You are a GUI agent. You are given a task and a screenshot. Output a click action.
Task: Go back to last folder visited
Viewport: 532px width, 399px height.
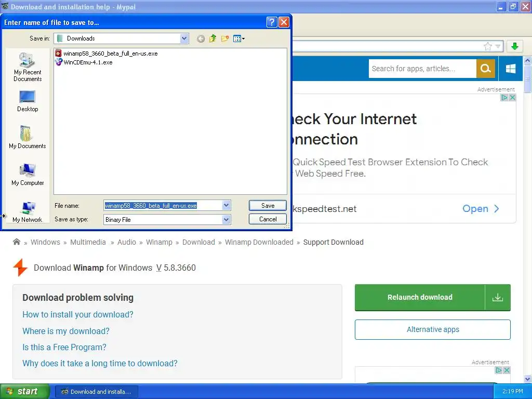point(201,38)
